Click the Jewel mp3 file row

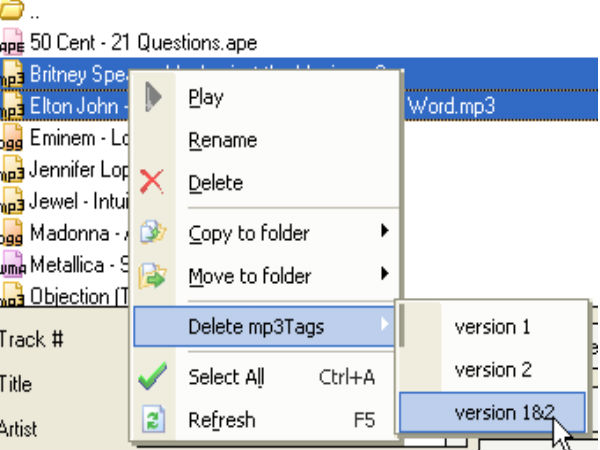65,200
